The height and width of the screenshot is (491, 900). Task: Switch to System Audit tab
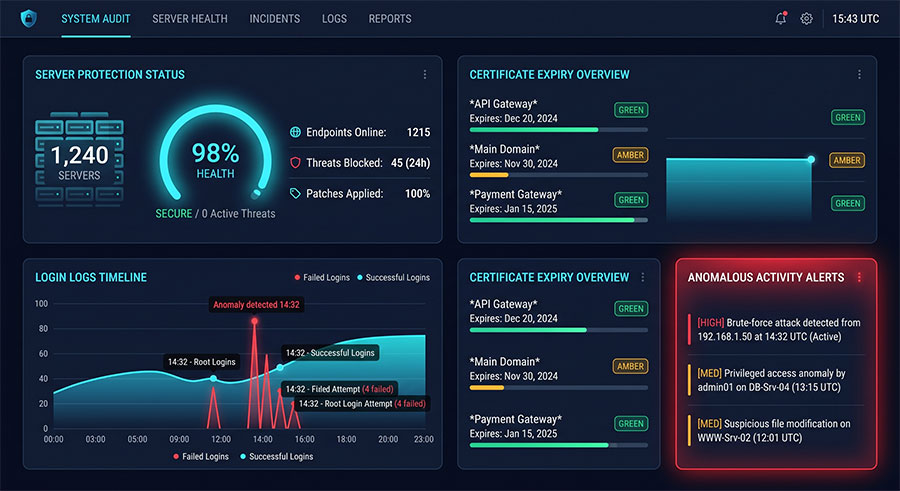(96, 19)
